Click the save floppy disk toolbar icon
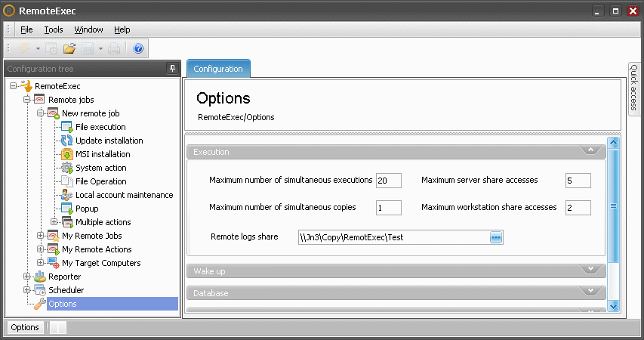Screen dimensions: 644x340 (x=88, y=48)
